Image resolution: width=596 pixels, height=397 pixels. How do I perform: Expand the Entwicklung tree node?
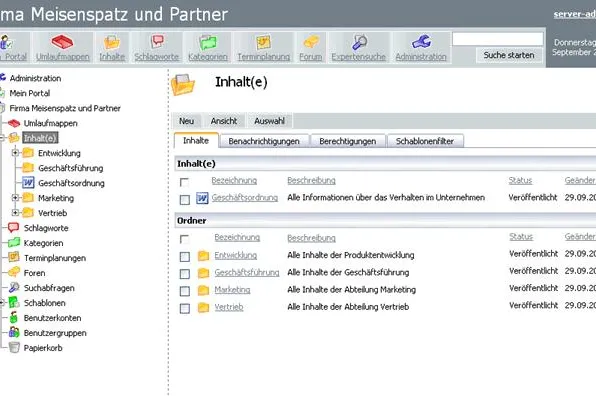15,153
